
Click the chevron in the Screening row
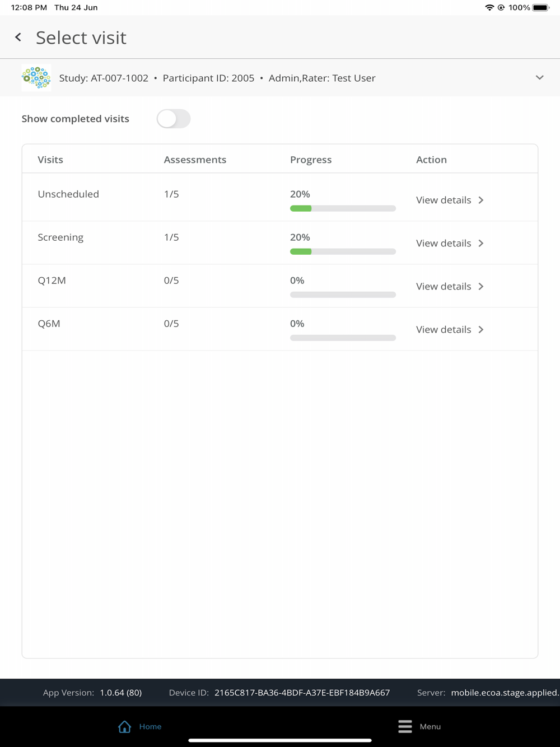click(480, 243)
